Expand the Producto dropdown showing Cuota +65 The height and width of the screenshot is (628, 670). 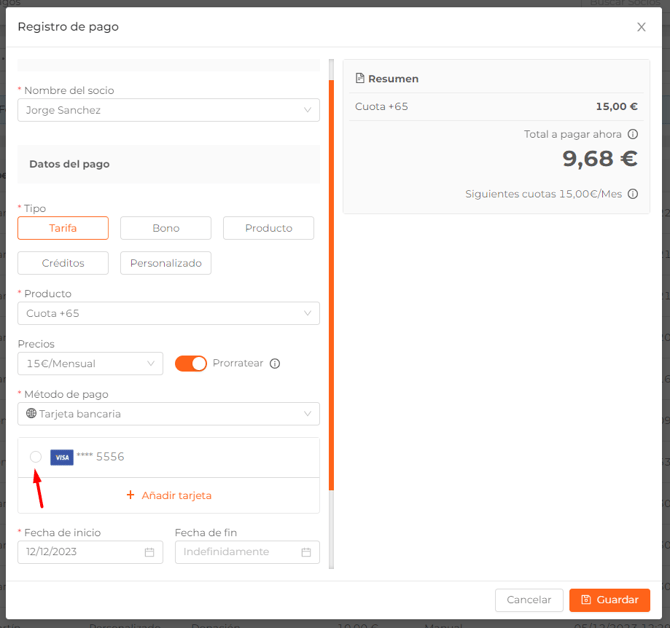[x=168, y=314]
